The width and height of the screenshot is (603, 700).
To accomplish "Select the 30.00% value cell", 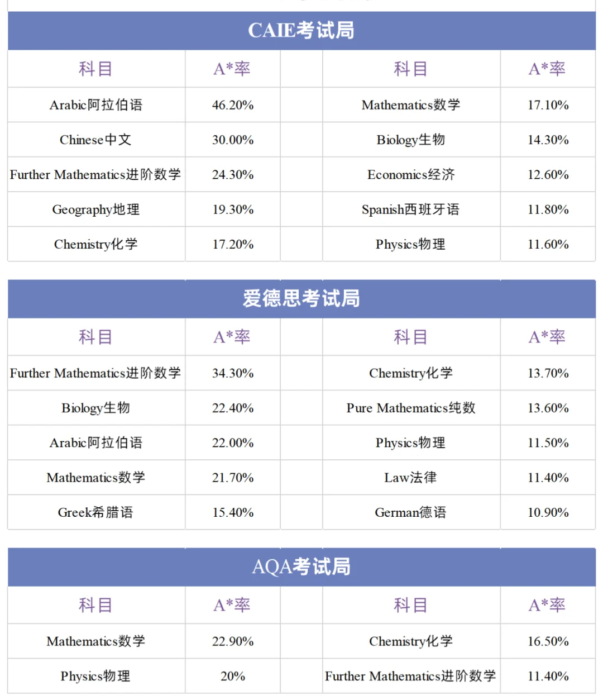I will pos(233,140).
